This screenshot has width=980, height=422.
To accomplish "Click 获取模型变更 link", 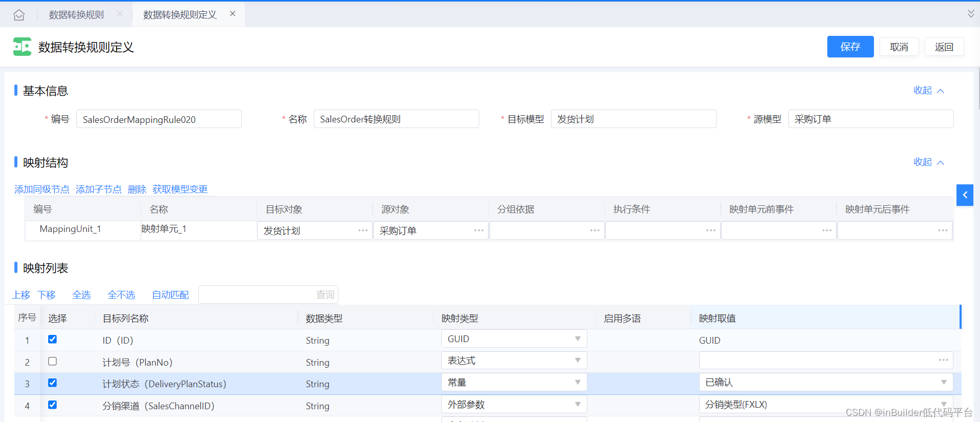I will point(180,189).
